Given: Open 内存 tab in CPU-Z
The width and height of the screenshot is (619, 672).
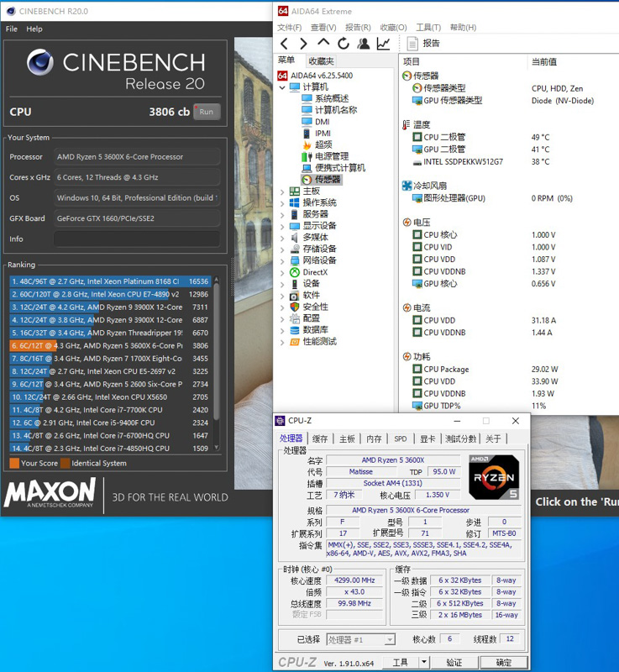Looking at the screenshot, I should pos(374,438).
